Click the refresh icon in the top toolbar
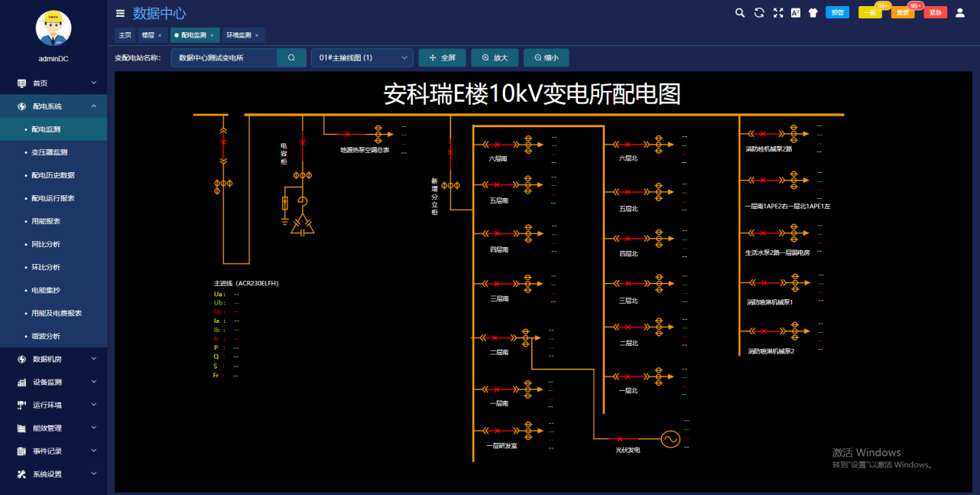 point(758,12)
